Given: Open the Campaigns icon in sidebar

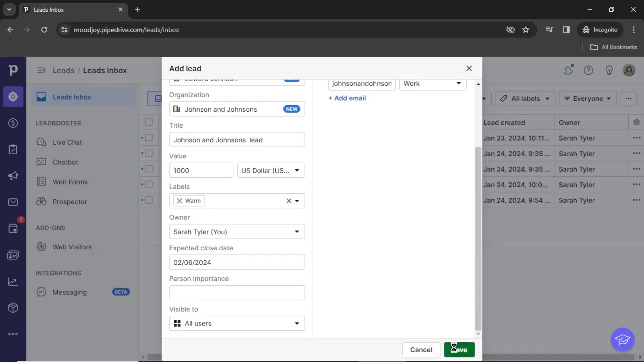Looking at the screenshot, I should pos(12,176).
